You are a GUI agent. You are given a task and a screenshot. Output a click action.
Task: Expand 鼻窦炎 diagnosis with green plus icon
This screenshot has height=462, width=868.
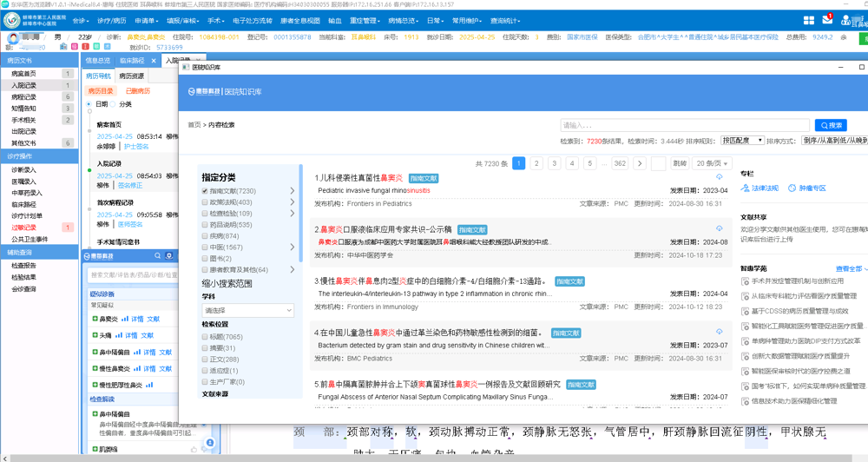pos(95,319)
